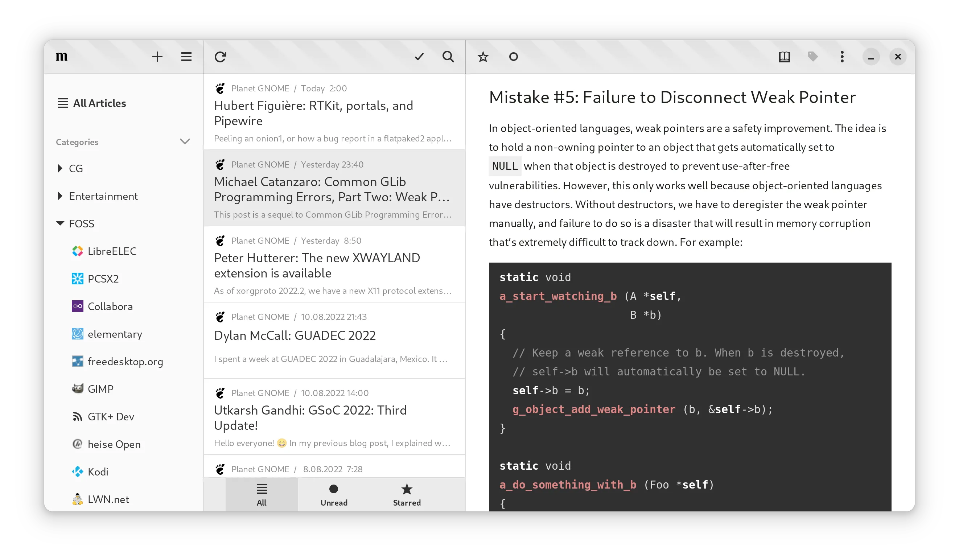Toggle read/unread circle for article
The height and width of the screenshot is (560, 959).
pyautogui.click(x=513, y=57)
